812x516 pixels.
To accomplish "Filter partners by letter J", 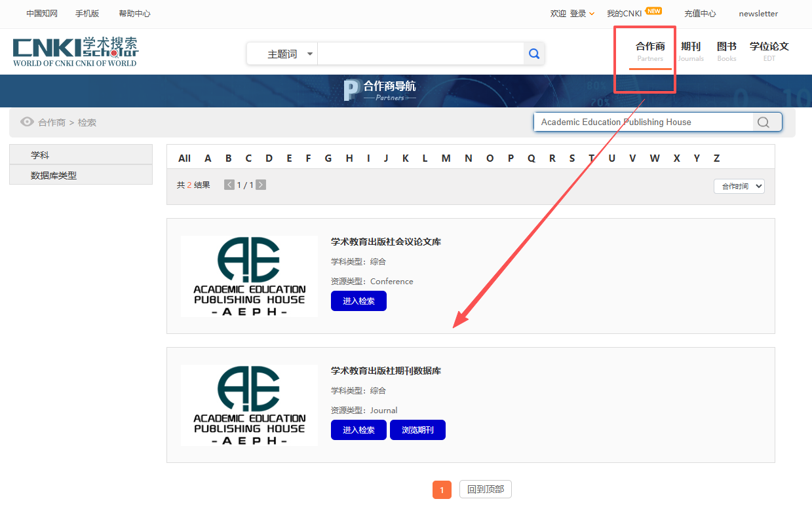I will point(386,158).
